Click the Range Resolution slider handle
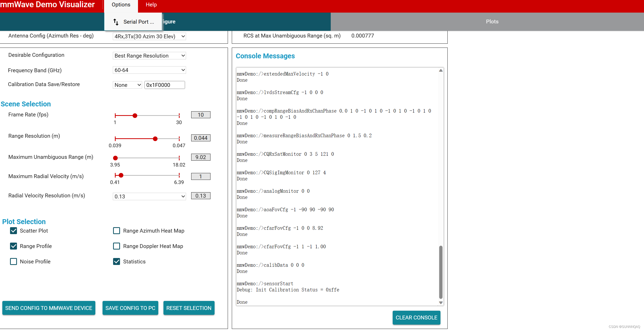Viewport: 644px width, 331px height. pyautogui.click(x=155, y=139)
